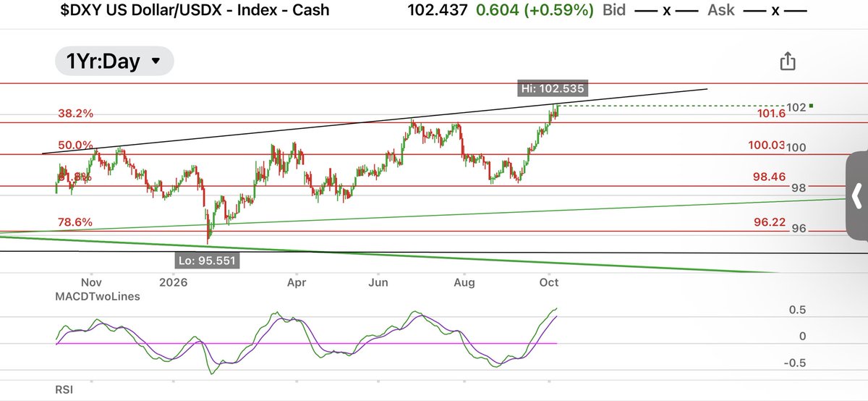
Task: Select the RSI indicator label
Action: 64,389
